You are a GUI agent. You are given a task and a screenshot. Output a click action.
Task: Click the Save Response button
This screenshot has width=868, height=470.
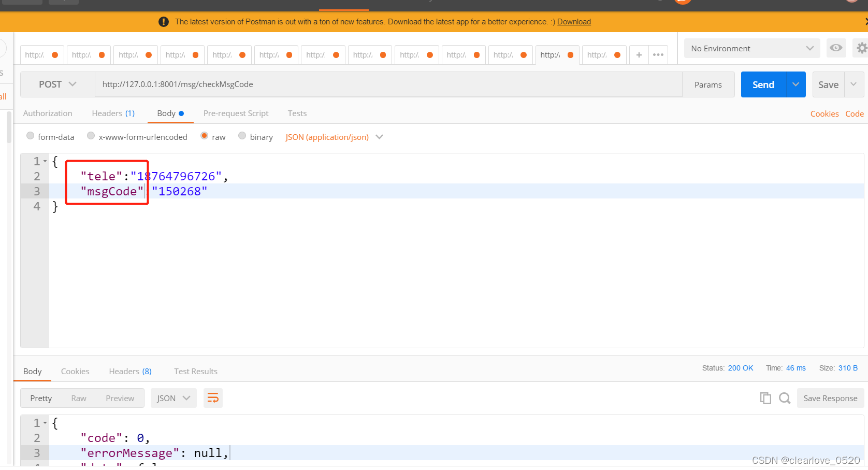click(x=830, y=398)
